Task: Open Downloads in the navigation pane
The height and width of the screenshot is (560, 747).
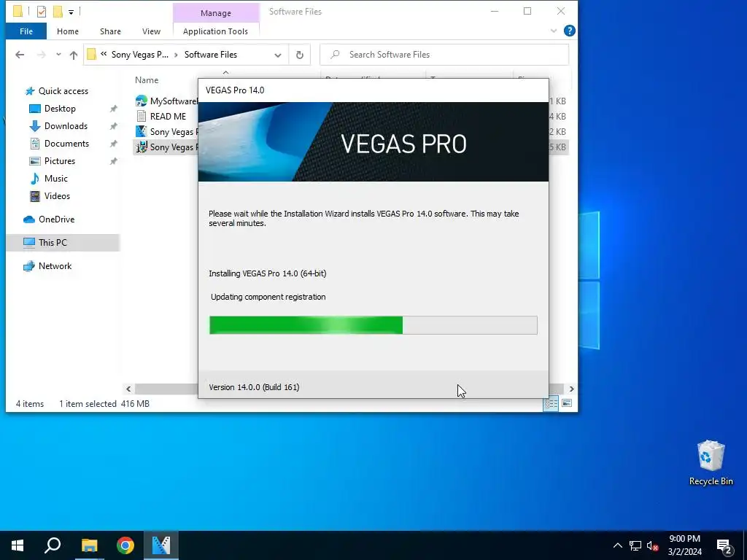Action: pos(66,126)
